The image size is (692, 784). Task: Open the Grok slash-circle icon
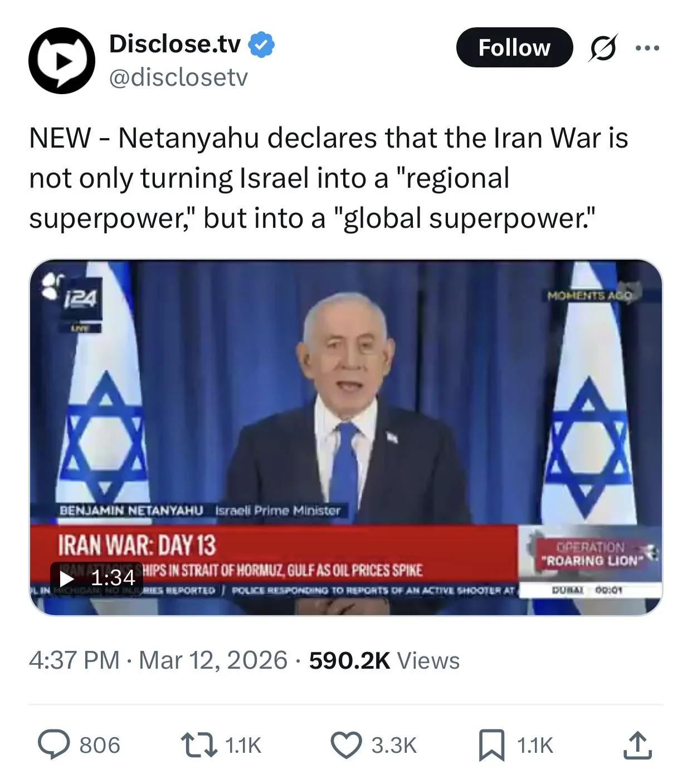603,48
